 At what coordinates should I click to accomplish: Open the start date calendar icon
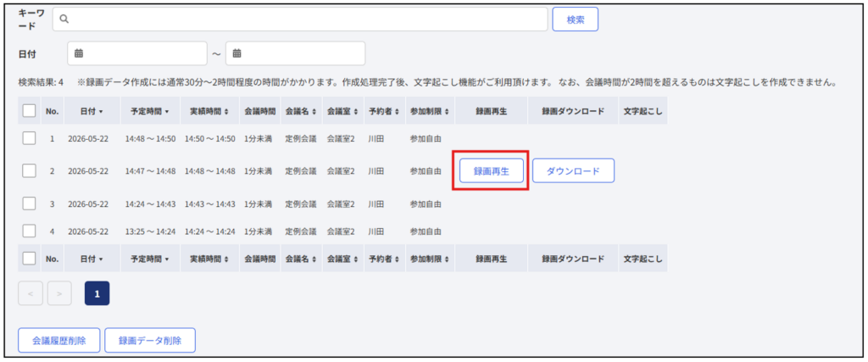[x=79, y=53]
